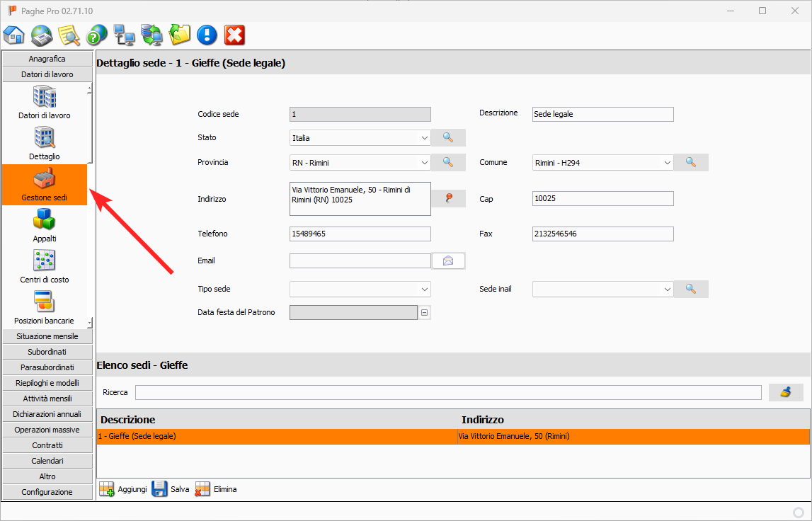Open Appalti in the sidebar
The image size is (812, 521).
coord(45,227)
